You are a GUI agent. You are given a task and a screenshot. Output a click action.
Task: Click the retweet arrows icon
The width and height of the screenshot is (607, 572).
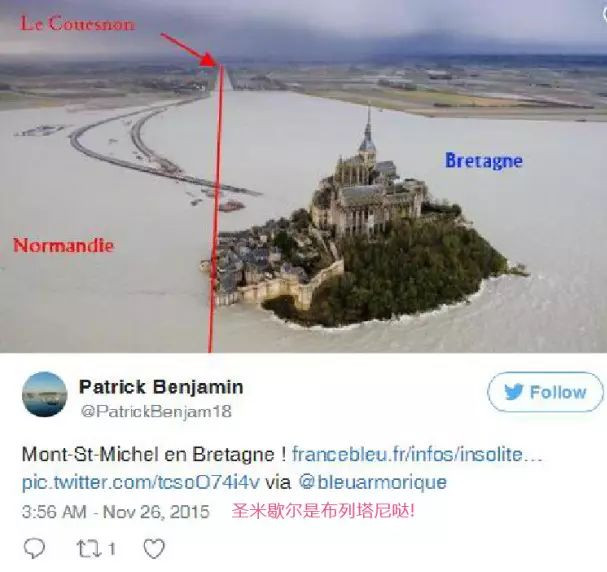[x=89, y=548]
